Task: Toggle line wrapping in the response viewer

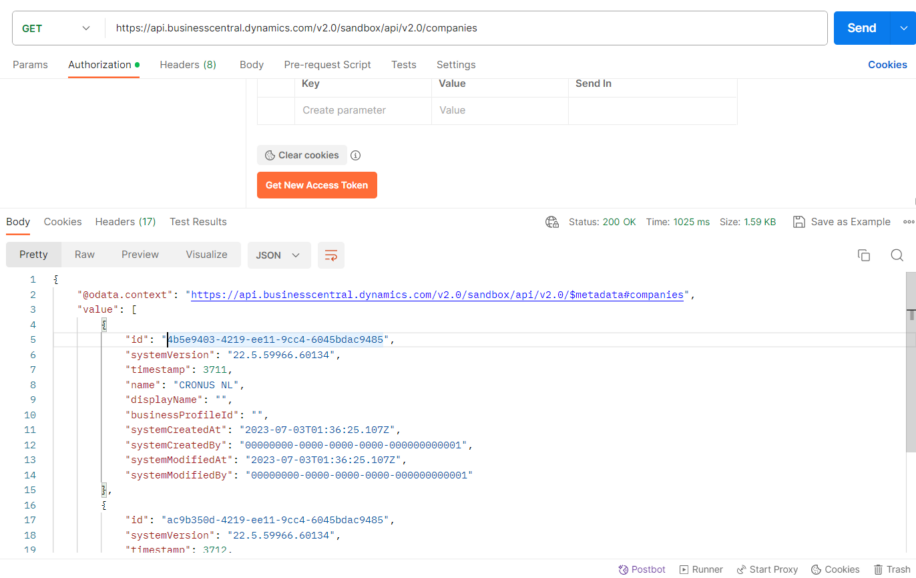Action: click(331, 255)
